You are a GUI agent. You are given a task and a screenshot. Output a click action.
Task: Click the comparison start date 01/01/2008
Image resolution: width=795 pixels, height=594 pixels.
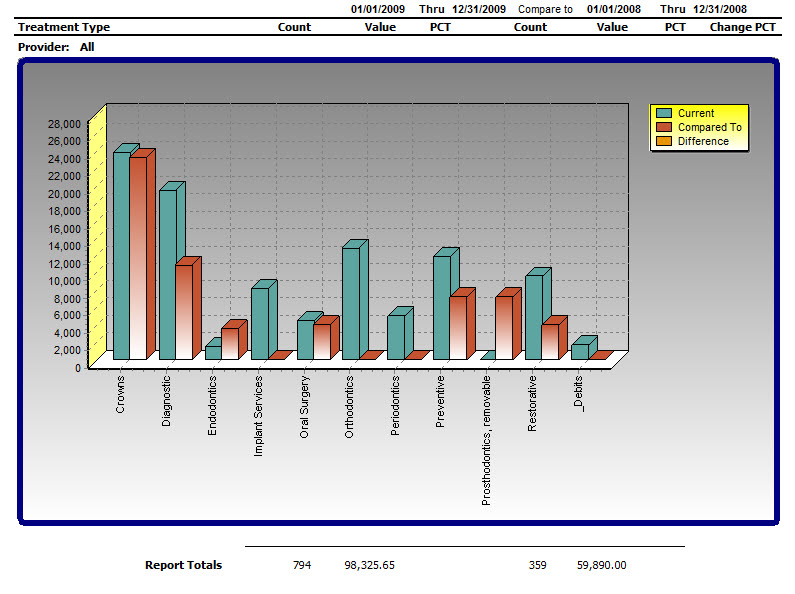[613, 9]
